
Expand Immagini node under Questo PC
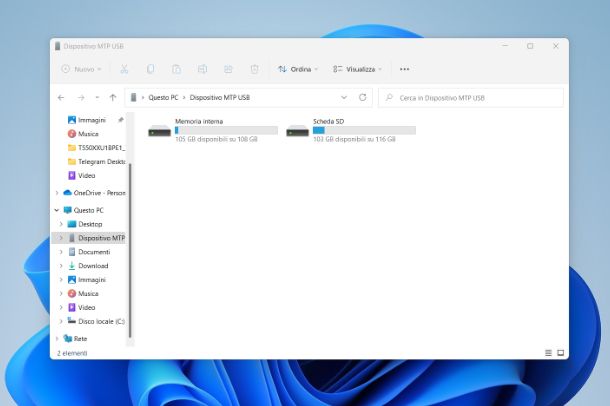click(x=61, y=280)
